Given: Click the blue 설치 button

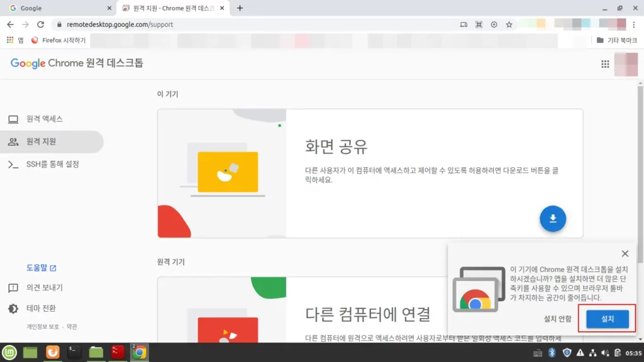Looking at the screenshot, I should pos(607,319).
